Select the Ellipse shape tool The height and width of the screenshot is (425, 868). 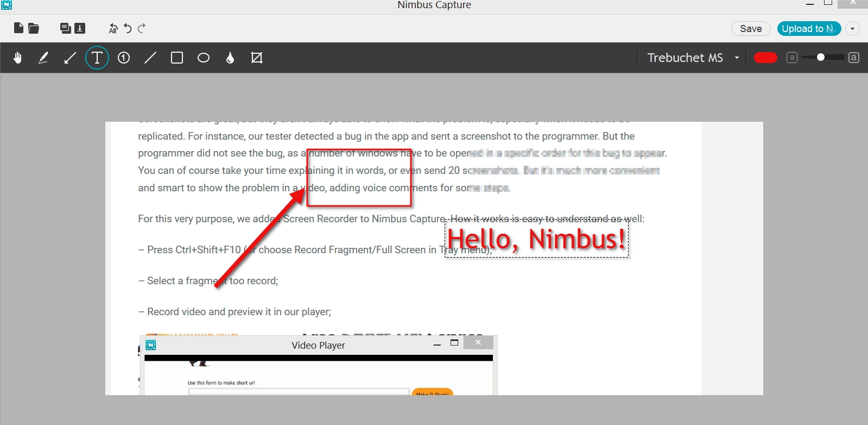click(x=204, y=58)
